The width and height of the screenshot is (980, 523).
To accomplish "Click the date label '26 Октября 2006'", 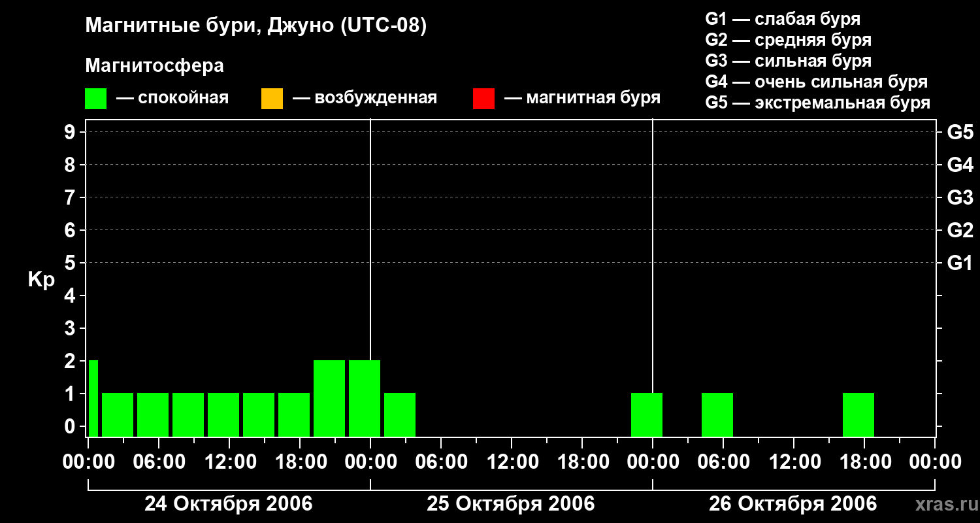I will click(793, 503).
